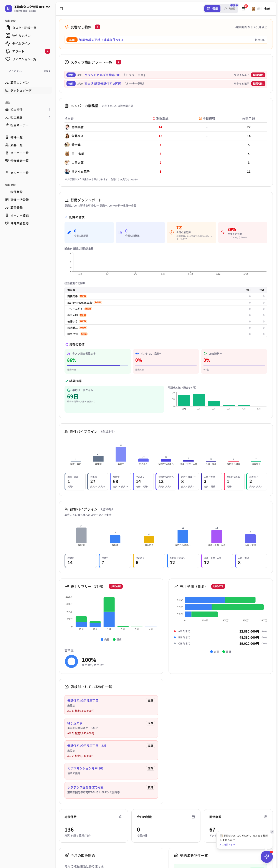
Task: Open the 物件カンバン grid icon
Action: (8, 36)
